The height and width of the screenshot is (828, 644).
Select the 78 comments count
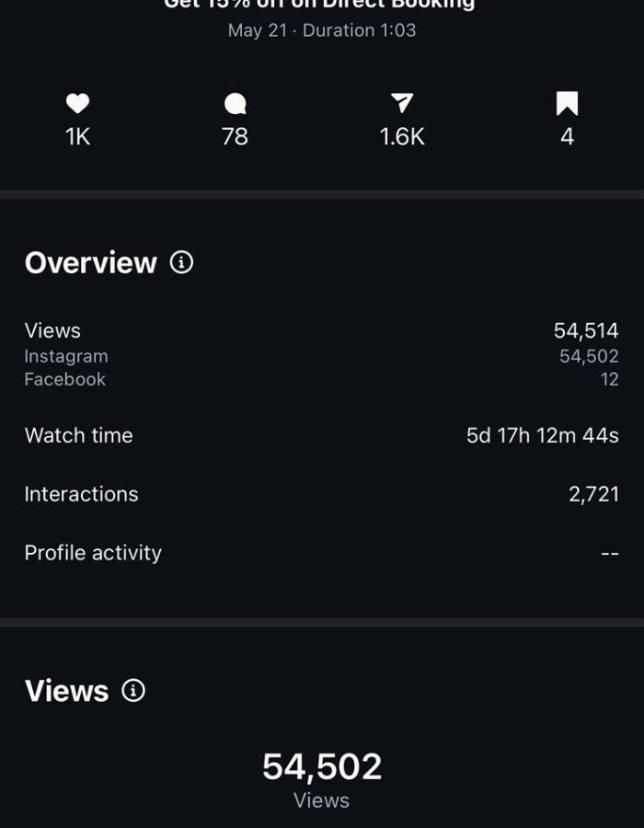click(235, 137)
